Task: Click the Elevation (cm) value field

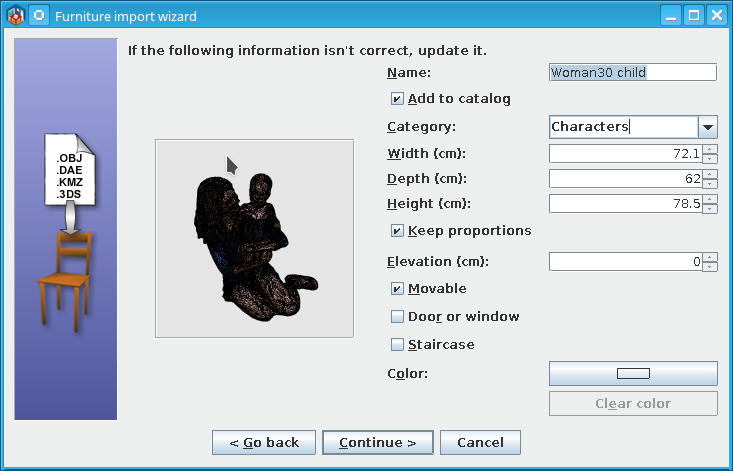Action: [625, 262]
